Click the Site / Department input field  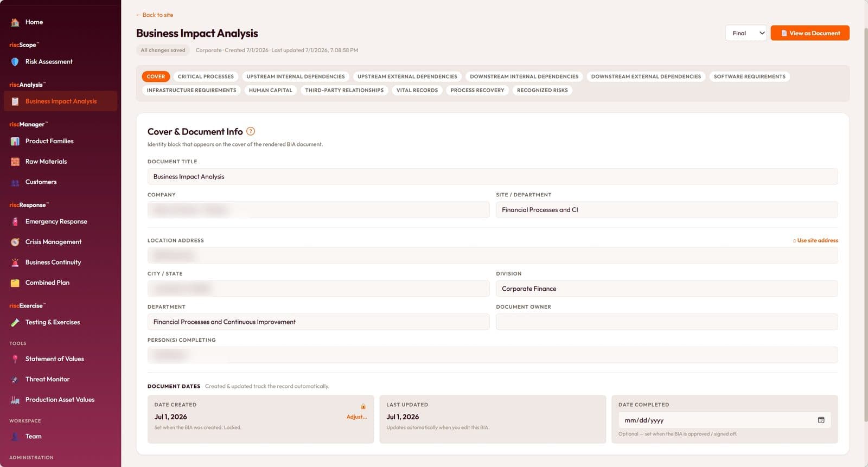click(x=667, y=210)
